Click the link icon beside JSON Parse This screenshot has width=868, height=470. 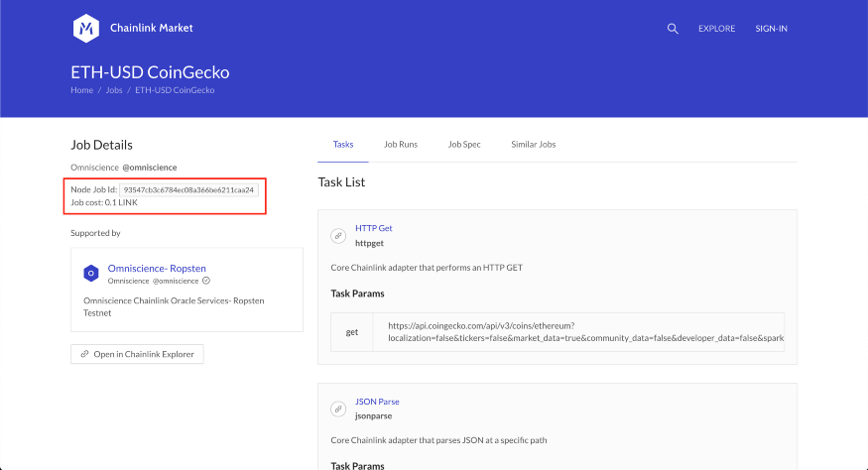point(338,410)
